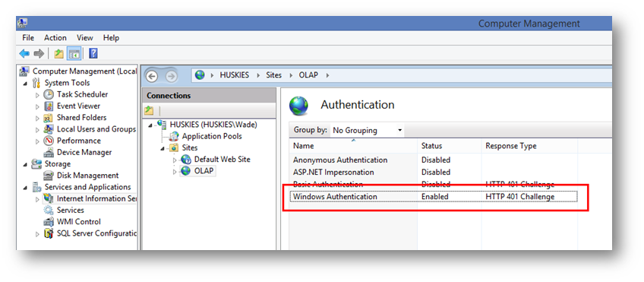
Task: Click the WMI Control icon
Action: pos(49,222)
